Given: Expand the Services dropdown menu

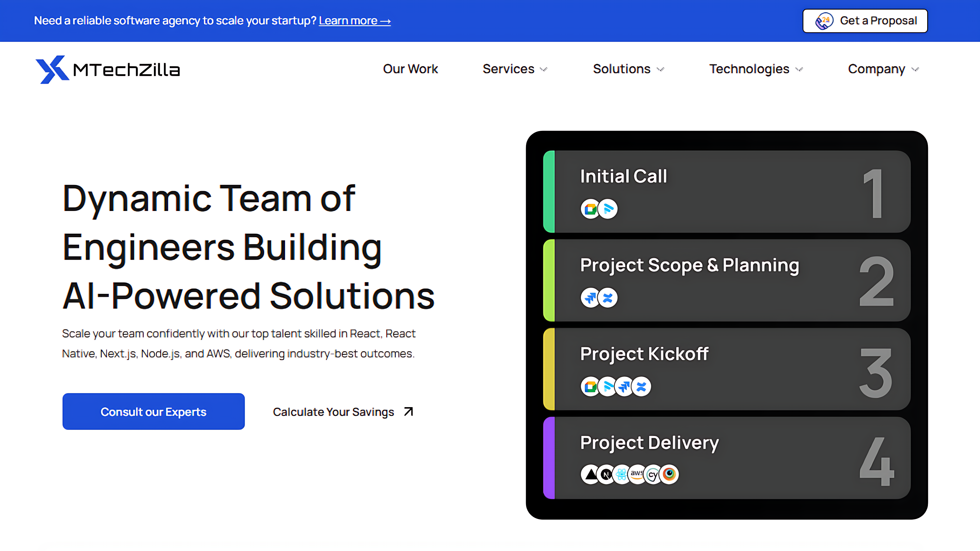Looking at the screenshot, I should [x=515, y=69].
